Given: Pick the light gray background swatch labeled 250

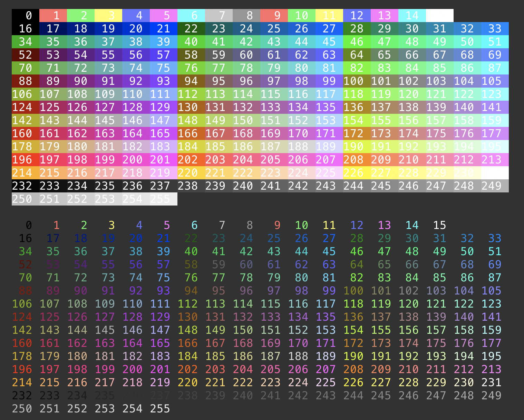Looking at the screenshot, I should [x=26, y=199].
